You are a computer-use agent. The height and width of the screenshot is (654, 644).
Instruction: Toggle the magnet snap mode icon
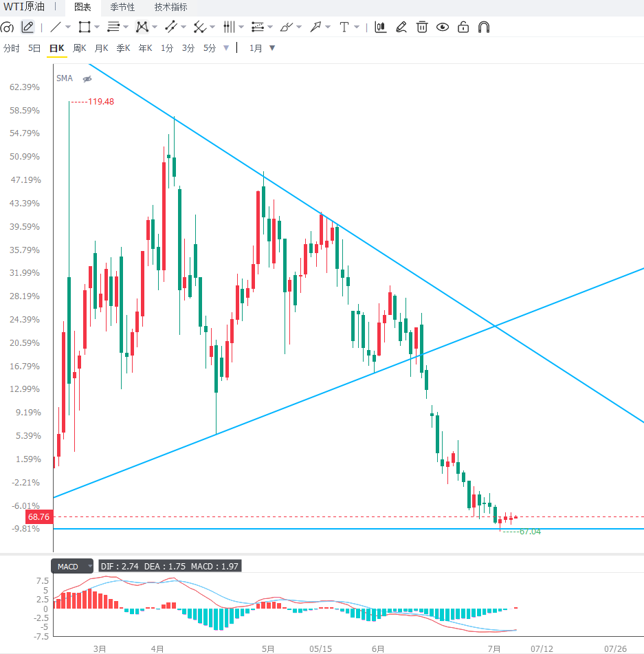coord(484,27)
